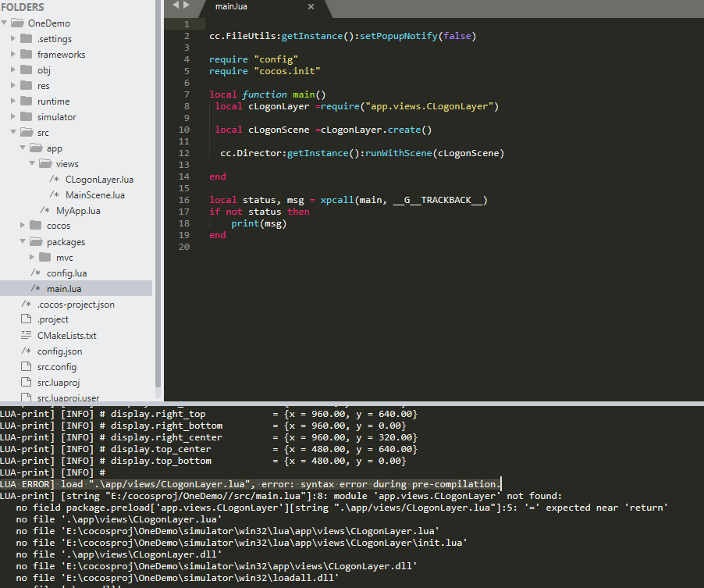Viewport: 704px width, 588px height.
Task: Open .cocos-project.json file
Action: click(76, 304)
